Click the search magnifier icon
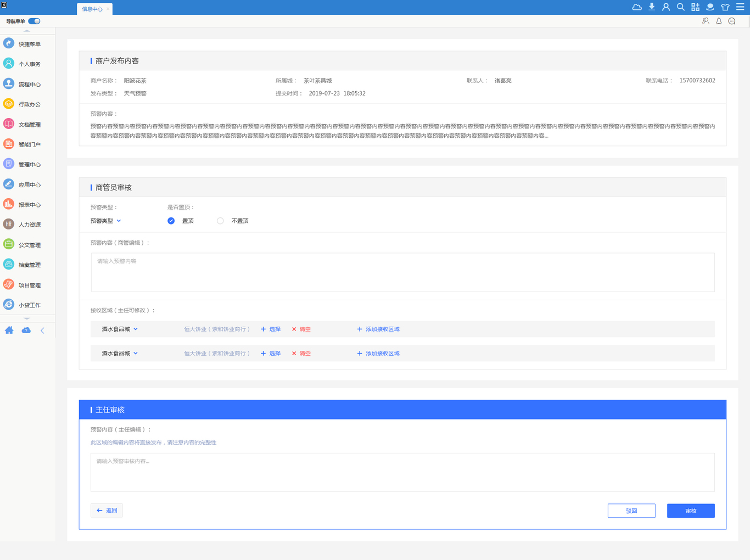 pos(681,7)
